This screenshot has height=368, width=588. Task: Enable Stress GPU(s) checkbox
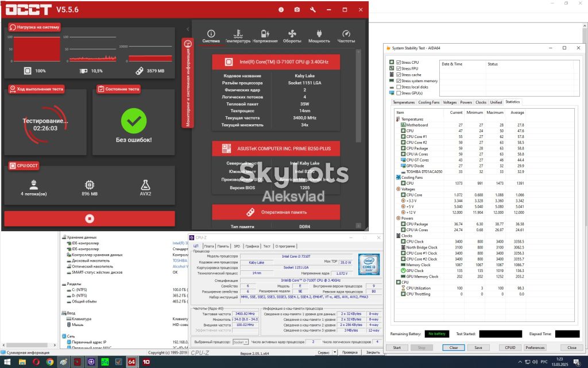point(399,93)
